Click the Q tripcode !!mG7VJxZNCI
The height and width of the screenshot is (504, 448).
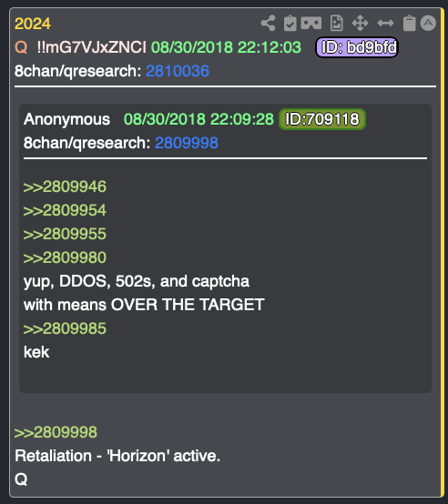point(92,47)
